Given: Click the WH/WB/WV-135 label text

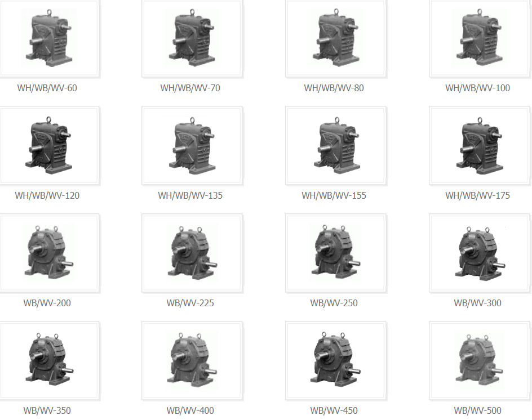Looking at the screenshot, I should tap(190, 195).
